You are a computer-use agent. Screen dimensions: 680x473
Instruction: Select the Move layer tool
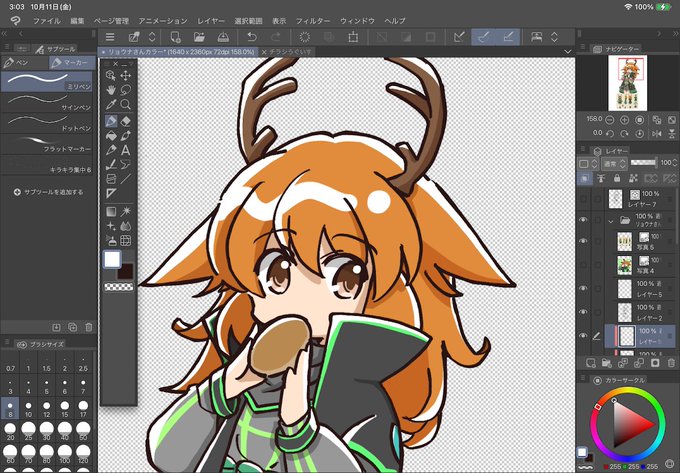[126, 76]
